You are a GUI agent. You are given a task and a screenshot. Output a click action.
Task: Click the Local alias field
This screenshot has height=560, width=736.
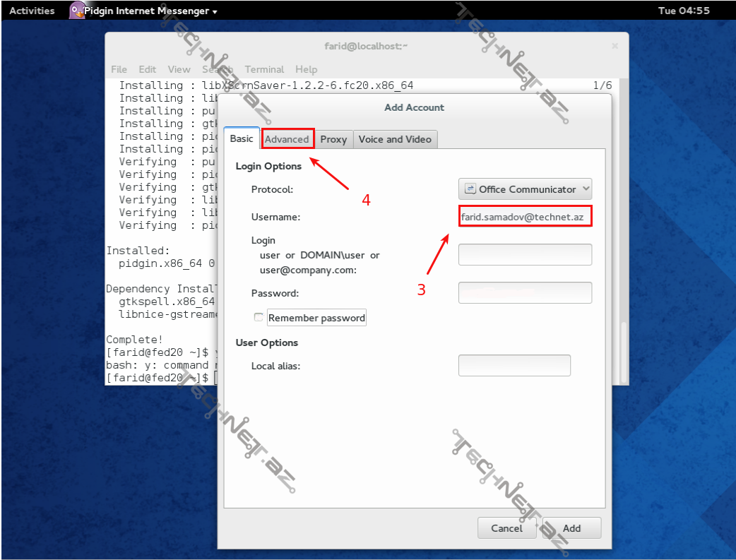point(514,365)
